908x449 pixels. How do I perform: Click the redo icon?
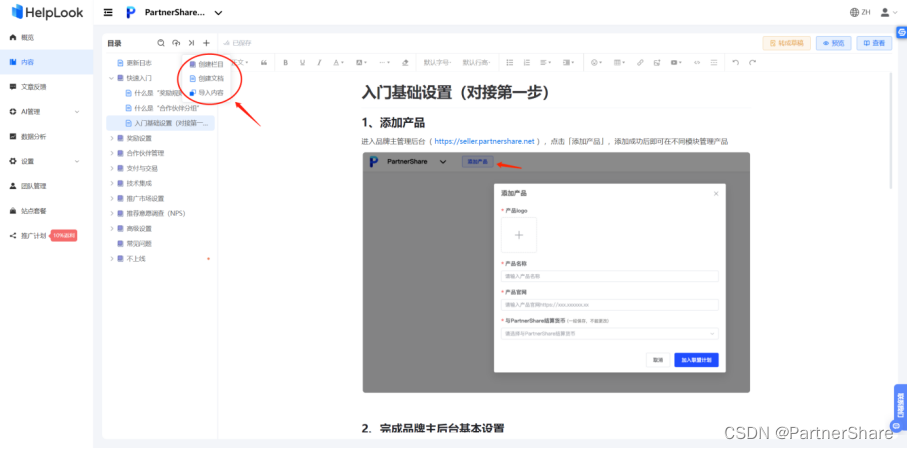[752, 63]
